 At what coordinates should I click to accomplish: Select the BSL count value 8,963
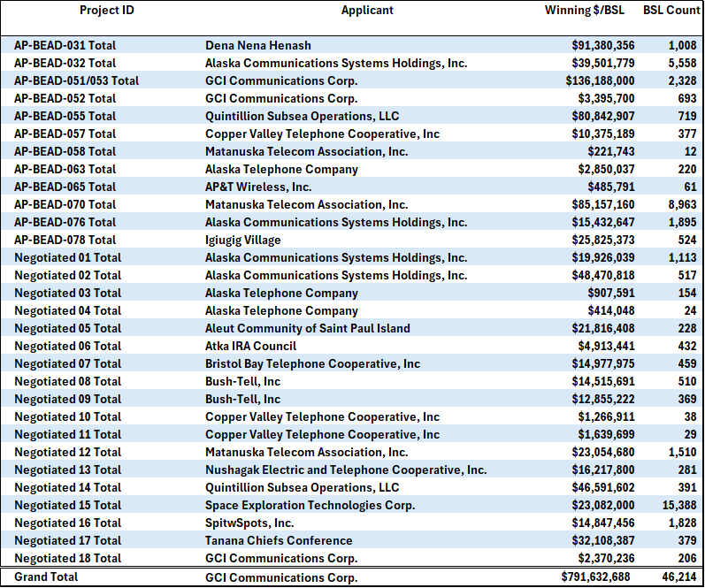coord(682,204)
